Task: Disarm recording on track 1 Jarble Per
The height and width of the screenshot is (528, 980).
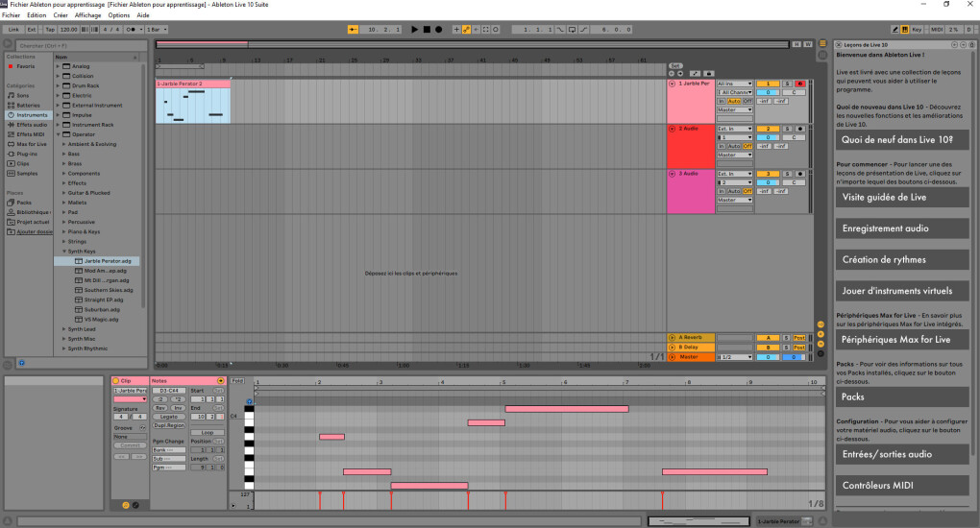Action: tap(799, 84)
